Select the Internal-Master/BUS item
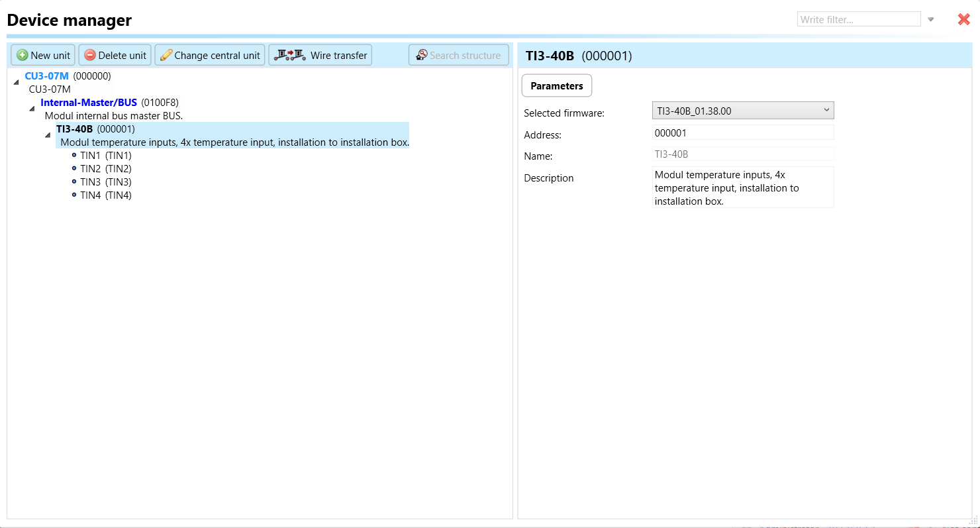The height and width of the screenshot is (528, 980). pyautogui.click(x=89, y=103)
